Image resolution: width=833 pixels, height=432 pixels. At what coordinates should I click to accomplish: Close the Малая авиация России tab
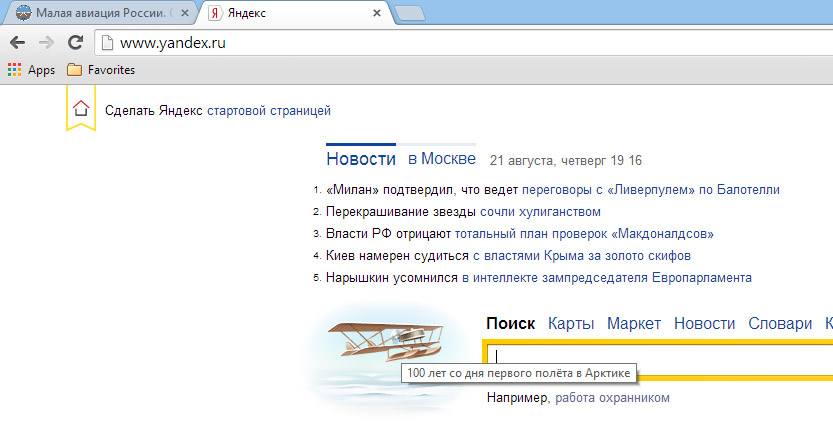coord(184,14)
